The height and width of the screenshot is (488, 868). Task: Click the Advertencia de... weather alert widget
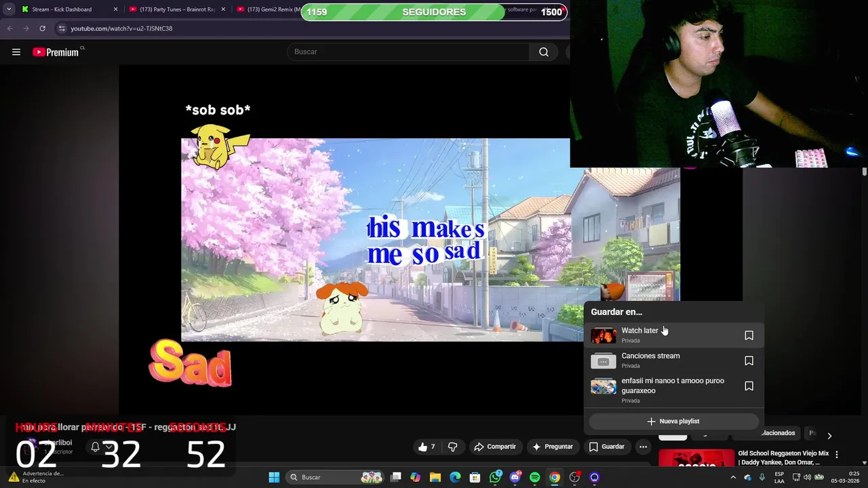click(36, 477)
